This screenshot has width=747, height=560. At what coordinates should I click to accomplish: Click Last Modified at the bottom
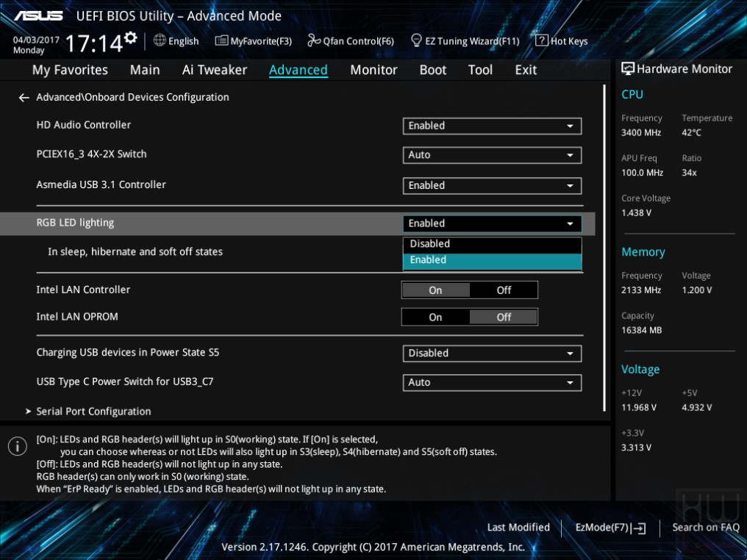[x=518, y=528]
